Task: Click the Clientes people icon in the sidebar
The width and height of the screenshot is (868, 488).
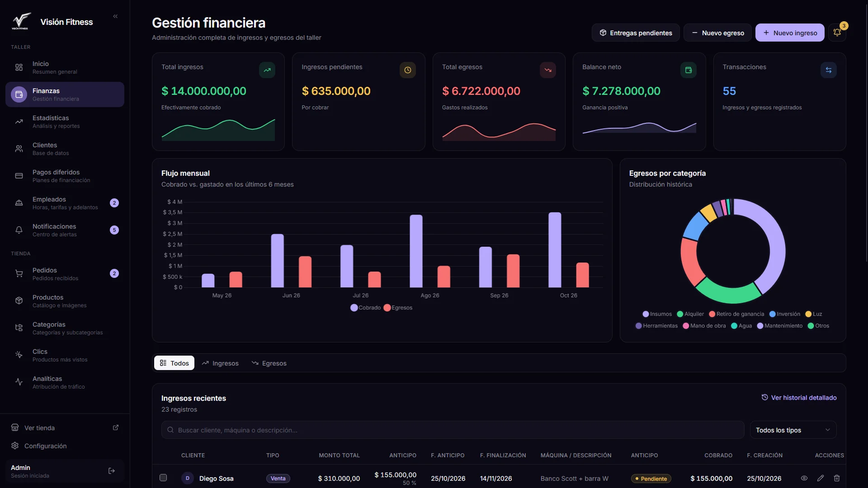Action: (19, 149)
